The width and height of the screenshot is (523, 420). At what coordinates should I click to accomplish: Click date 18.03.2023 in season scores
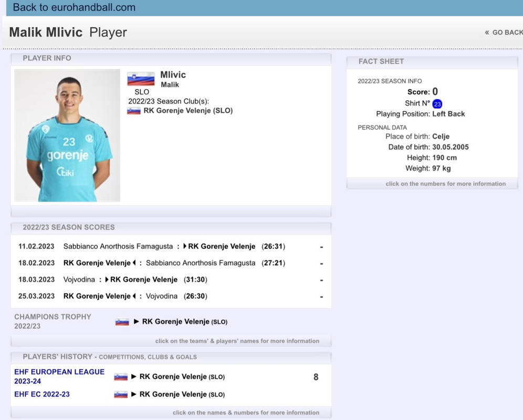click(36, 279)
